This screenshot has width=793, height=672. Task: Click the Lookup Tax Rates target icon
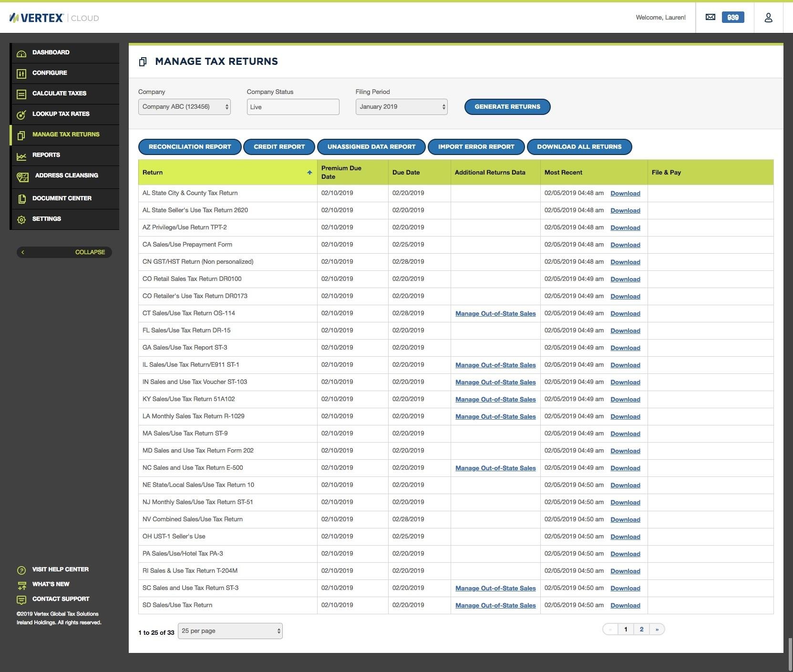(21, 114)
